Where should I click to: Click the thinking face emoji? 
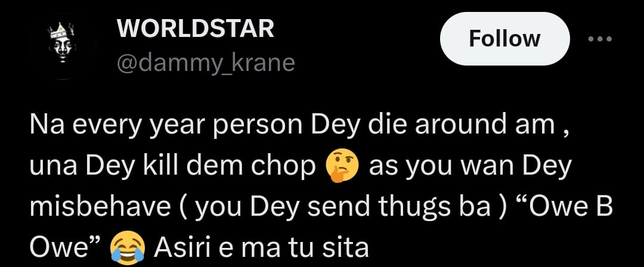click(x=342, y=167)
